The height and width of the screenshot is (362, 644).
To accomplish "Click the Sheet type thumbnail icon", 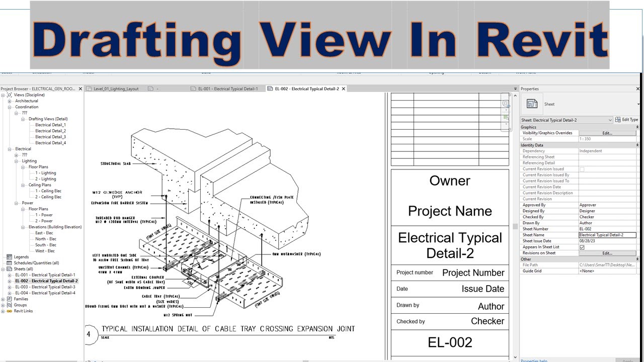I will tap(532, 104).
